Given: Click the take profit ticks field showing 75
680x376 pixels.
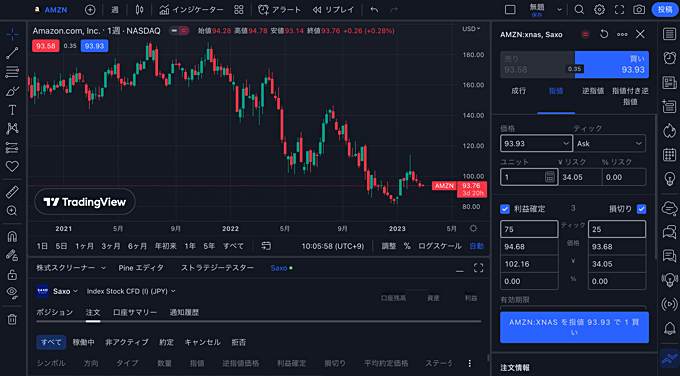Looking at the screenshot, I should 529,229.
